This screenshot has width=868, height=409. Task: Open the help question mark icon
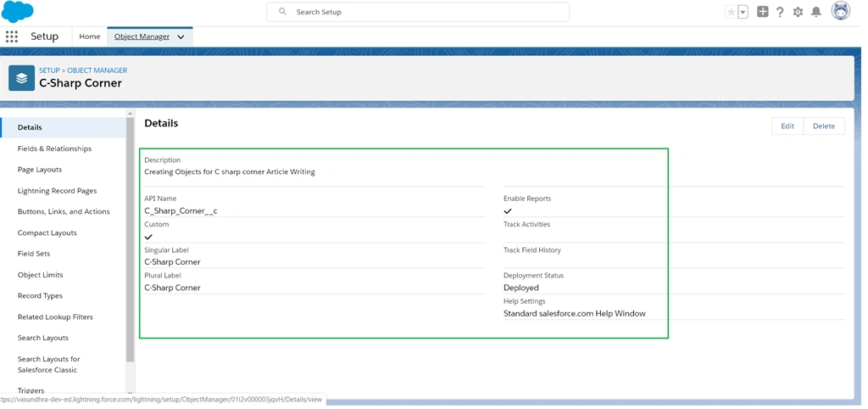click(x=780, y=12)
